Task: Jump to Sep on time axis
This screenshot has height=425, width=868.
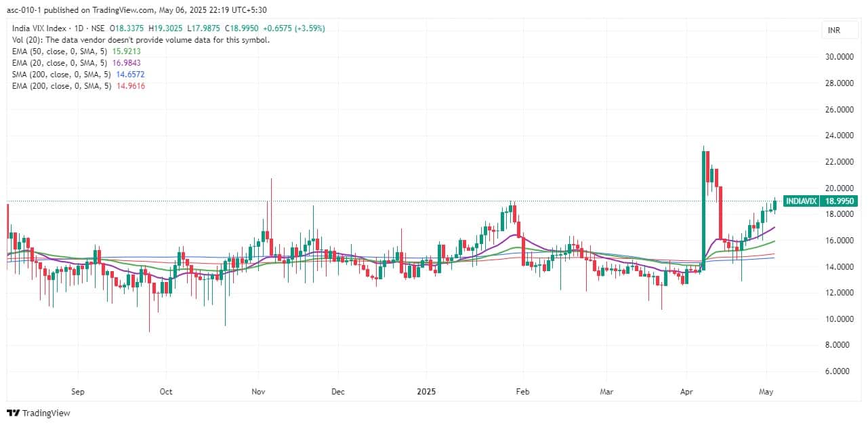Action: [77, 392]
